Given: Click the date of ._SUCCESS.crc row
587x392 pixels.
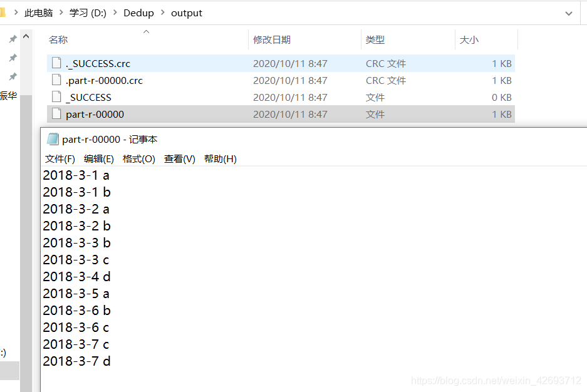Looking at the screenshot, I should (290, 64).
